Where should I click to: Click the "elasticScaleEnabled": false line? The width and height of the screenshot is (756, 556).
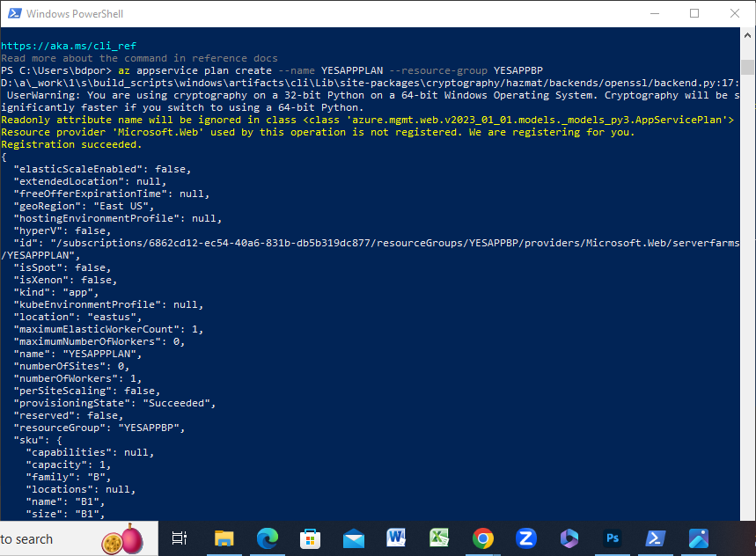click(x=102, y=169)
